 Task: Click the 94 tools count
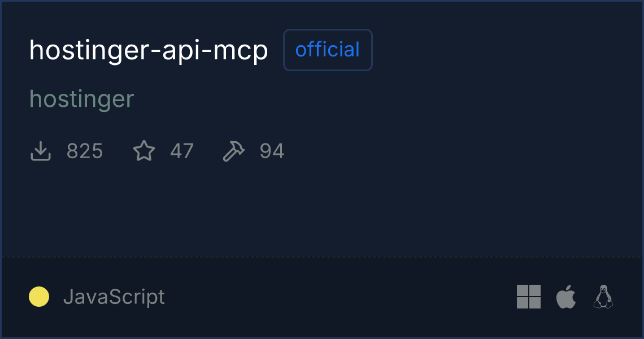pyautogui.click(x=272, y=151)
